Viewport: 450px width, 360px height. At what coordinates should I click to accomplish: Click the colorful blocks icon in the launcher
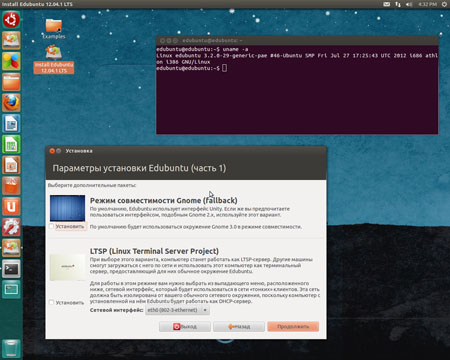[x=11, y=61]
